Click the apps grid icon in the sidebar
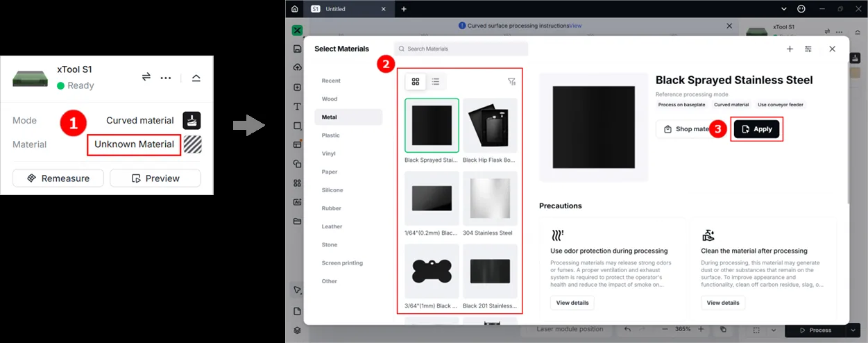868x343 pixels. [x=297, y=183]
